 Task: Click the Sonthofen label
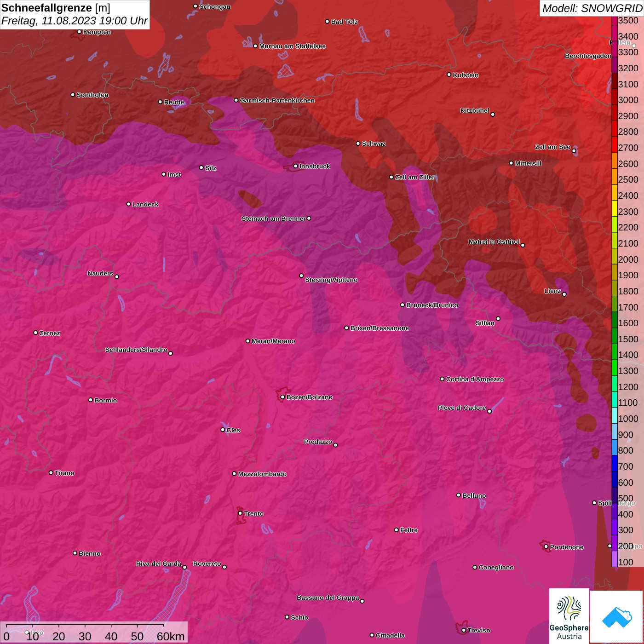point(92,95)
